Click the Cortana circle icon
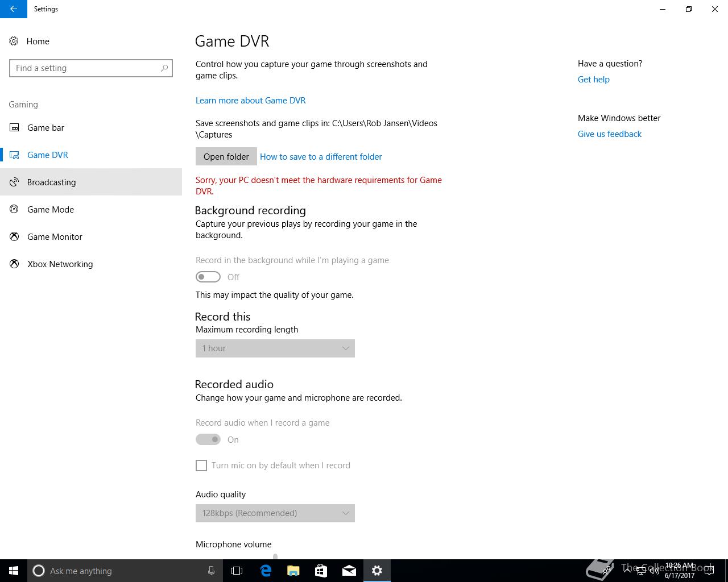 click(39, 571)
